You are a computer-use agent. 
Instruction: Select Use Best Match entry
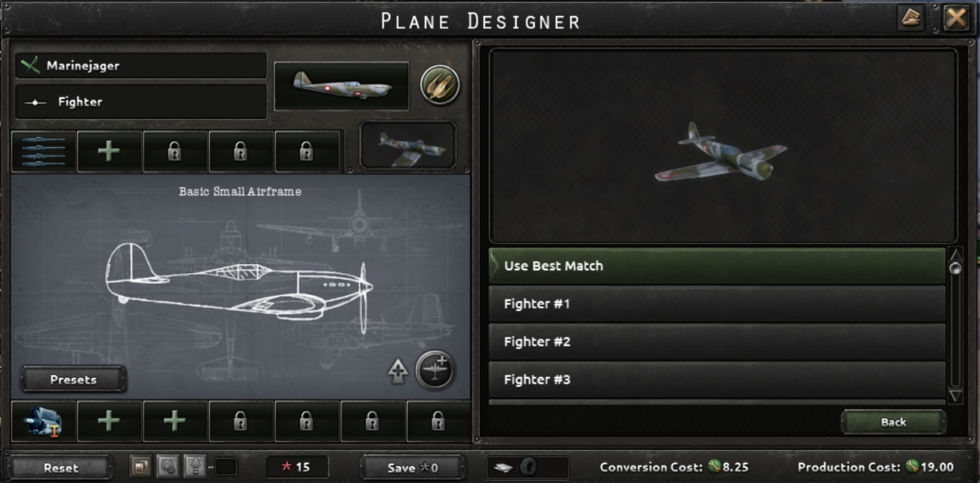click(717, 266)
